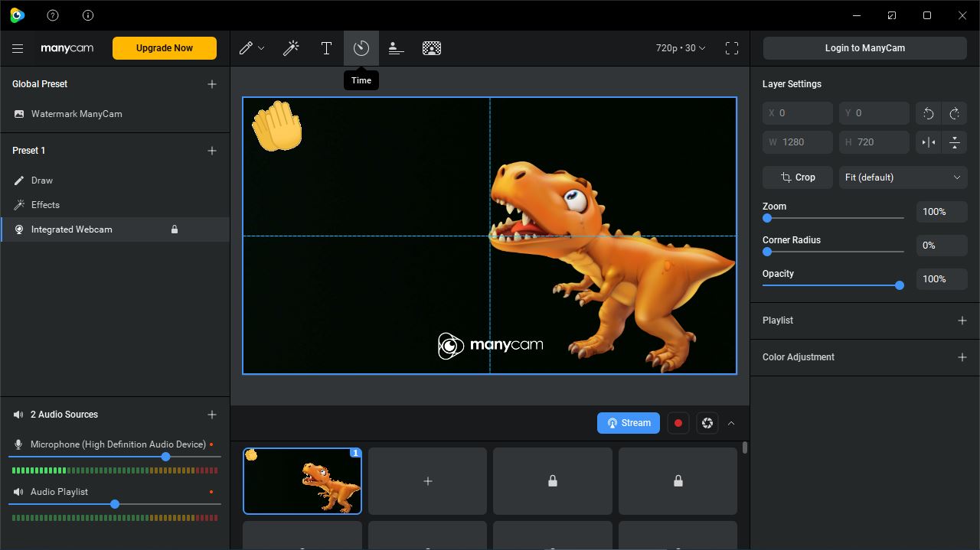
Task: Select the Text tool
Action: click(326, 48)
